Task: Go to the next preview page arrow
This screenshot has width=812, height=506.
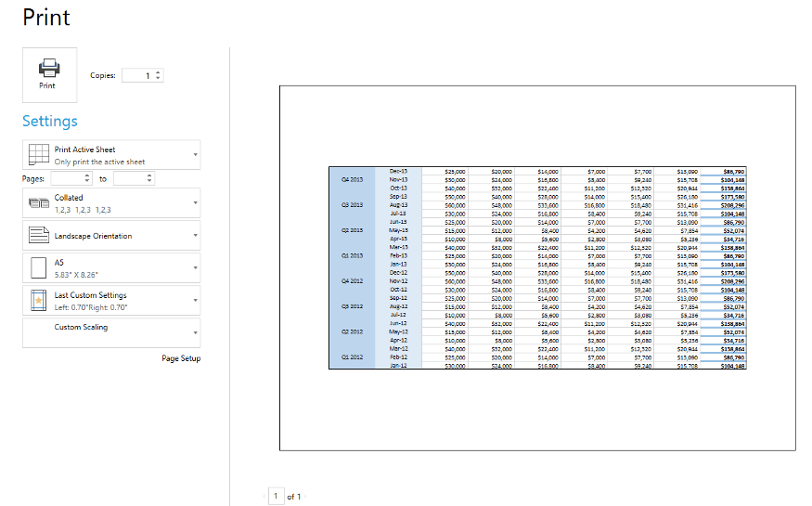Action: tap(305, 496)
